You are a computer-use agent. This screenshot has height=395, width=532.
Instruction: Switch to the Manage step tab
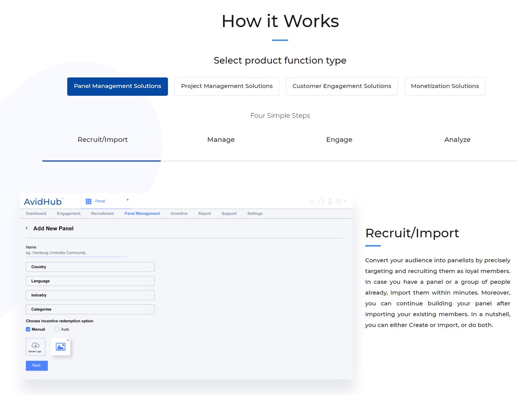(221, 140)
